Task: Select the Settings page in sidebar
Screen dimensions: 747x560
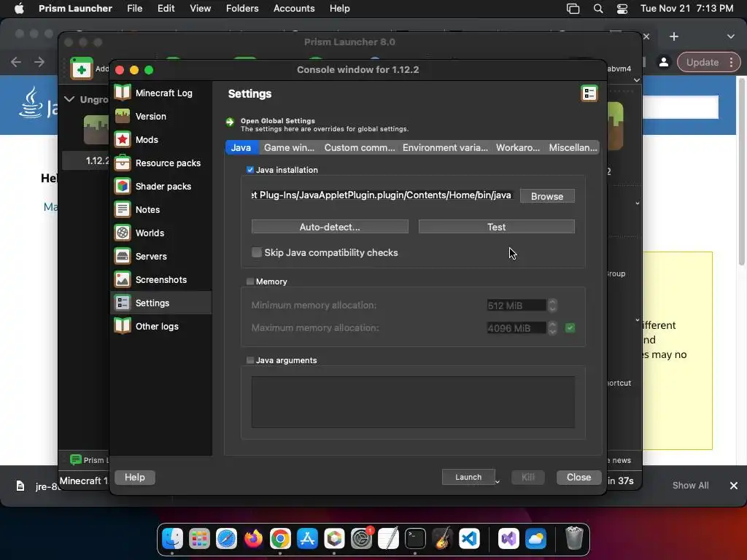Action: [161, 303]
